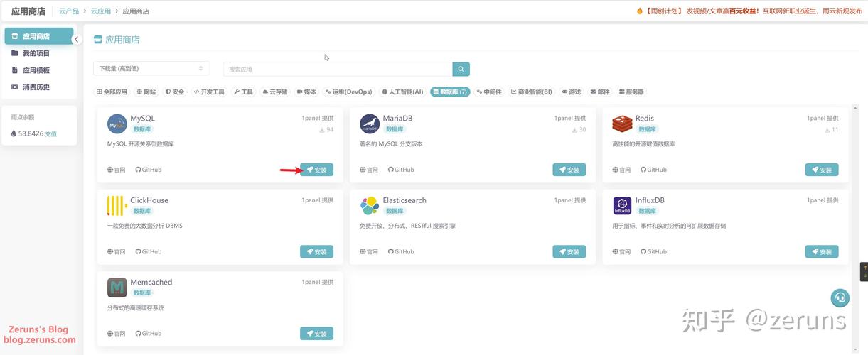Select the 服务器 category tab

[631, 92]
